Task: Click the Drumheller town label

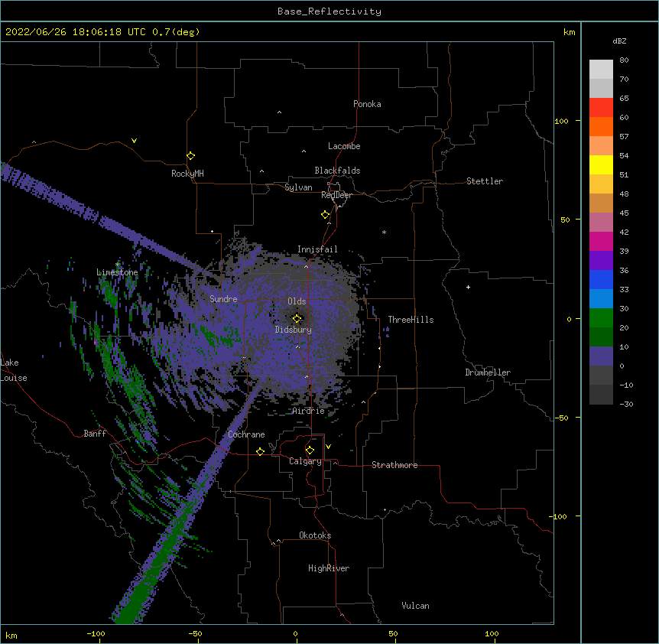Action: coord(488,372)
